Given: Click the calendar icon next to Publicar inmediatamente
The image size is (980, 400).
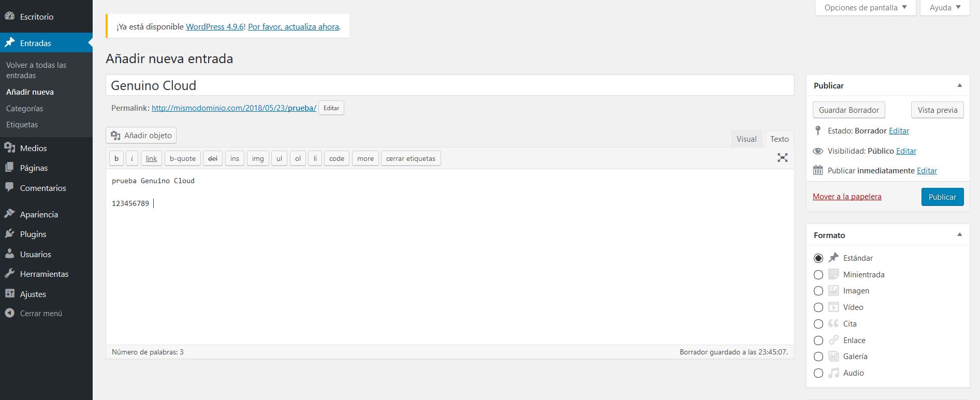Looking at the screenshot, I should pyautogui.click(x=818, y=170).
